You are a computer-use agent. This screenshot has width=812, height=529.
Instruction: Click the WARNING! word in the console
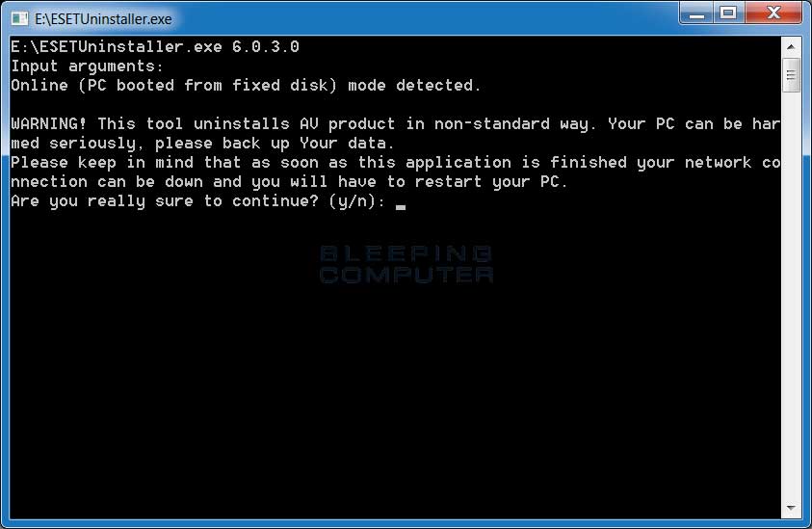coord(49,124)
